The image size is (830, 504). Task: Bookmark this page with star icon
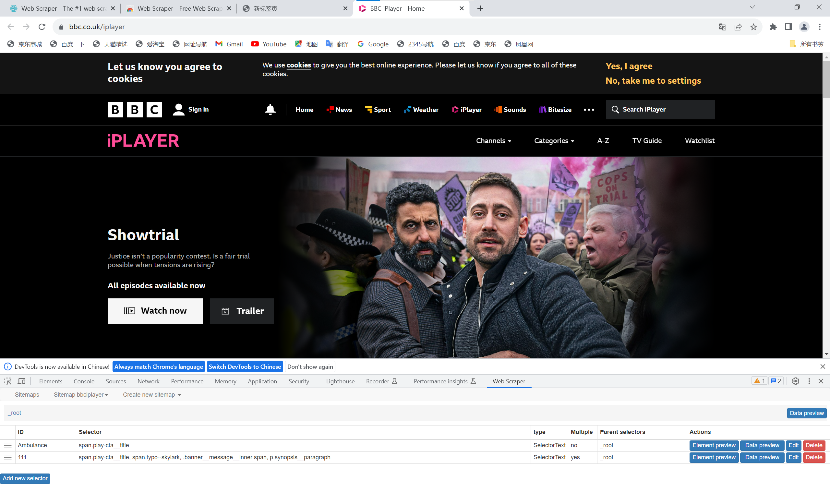[753, 27]
